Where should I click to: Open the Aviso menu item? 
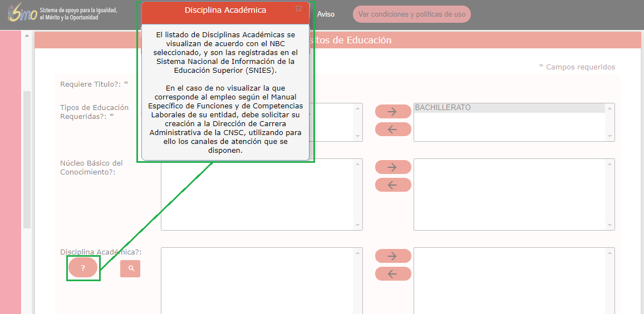[x=326, y=14]
